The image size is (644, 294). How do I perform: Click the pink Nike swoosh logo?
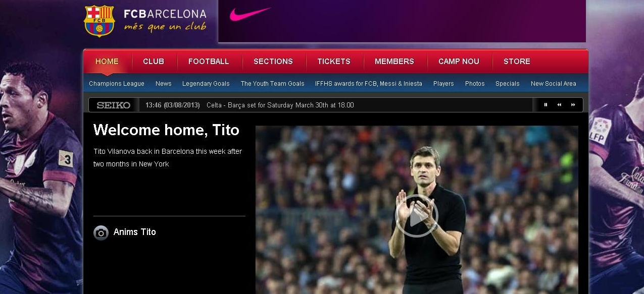point(250,14)
